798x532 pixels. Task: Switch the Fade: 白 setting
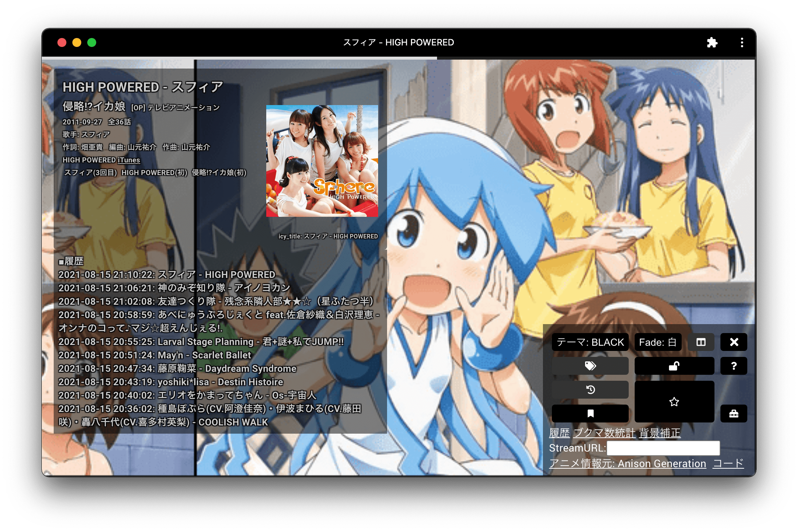point(657,342)
